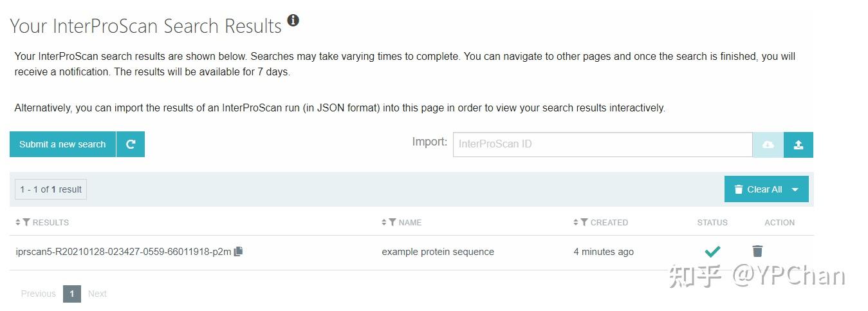This screenshot has width=868, height=311.
Task: Click Next pagination link
Action: coord(97,294)
